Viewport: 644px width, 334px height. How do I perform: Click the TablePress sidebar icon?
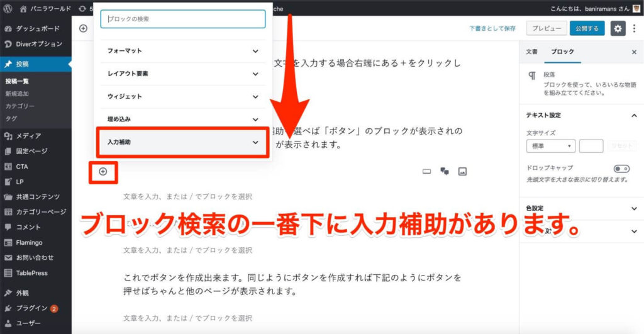pyautogui.click(x=8, y=273)
